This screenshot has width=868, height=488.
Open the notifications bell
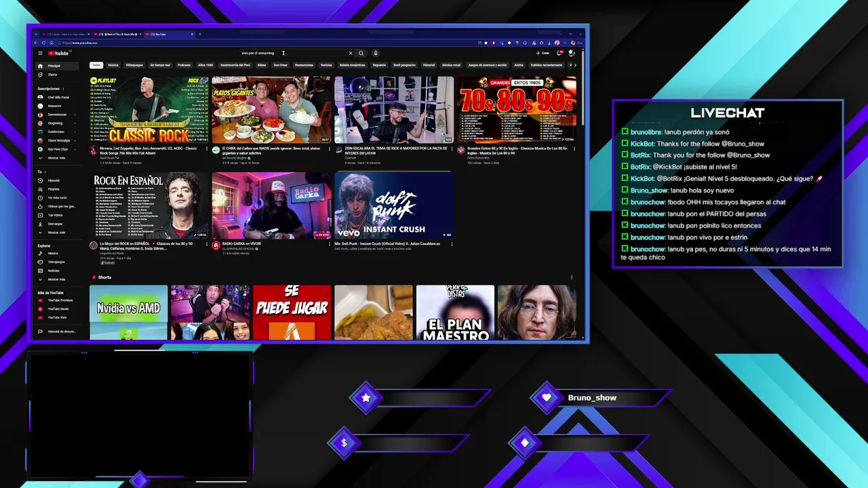559,53
